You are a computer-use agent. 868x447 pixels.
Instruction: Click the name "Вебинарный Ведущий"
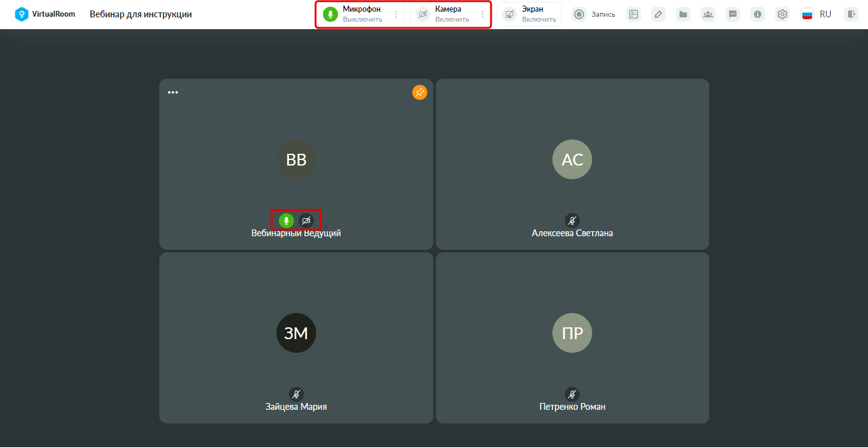pyautogui.click(x=296, y=234)
